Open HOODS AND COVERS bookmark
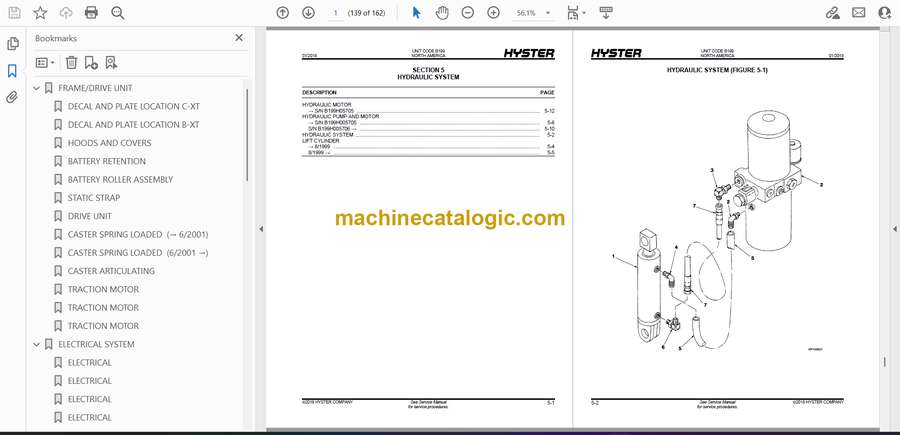Viewport: 900px width, 435px height. pyautogui.click(x=110, y=143)
